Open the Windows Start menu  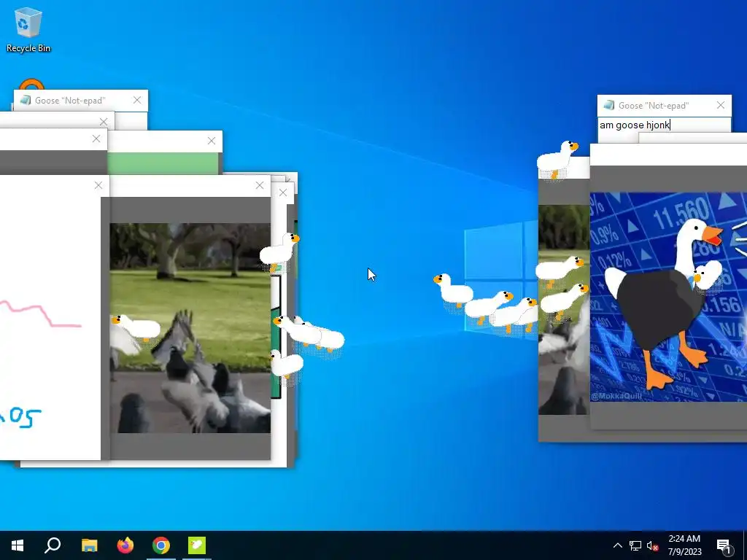[x=18, y=545]
